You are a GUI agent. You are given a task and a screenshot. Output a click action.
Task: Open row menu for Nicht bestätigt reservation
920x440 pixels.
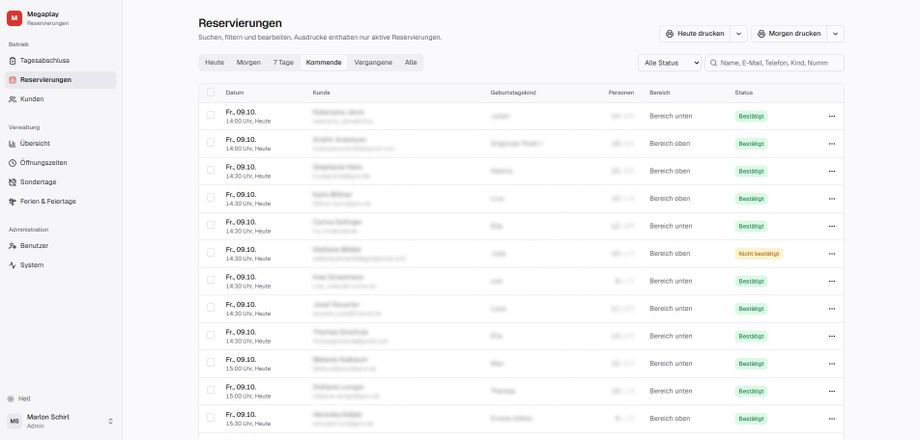tap(831, 254)
